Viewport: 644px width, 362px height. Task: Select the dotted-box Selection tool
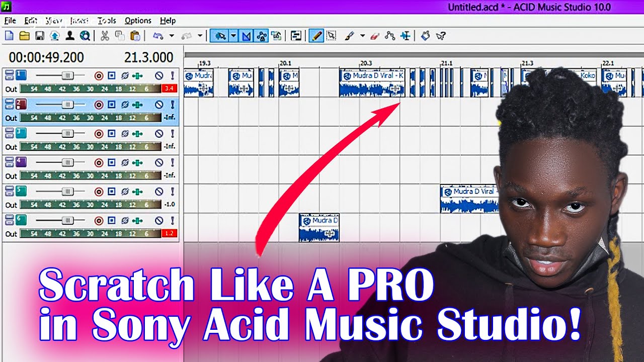(x=331, y=36)
